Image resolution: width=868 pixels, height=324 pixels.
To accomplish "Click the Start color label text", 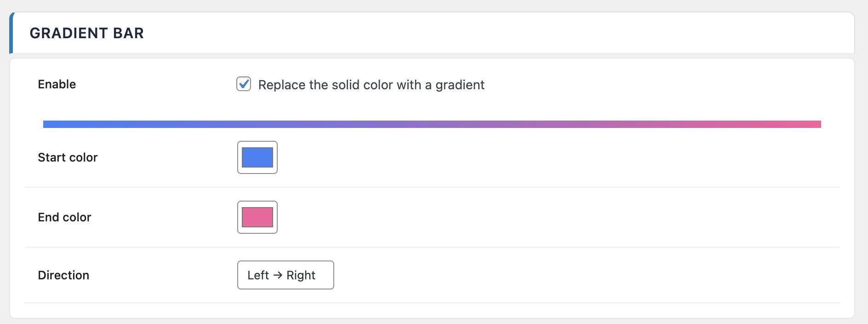I will click(68, 157).
